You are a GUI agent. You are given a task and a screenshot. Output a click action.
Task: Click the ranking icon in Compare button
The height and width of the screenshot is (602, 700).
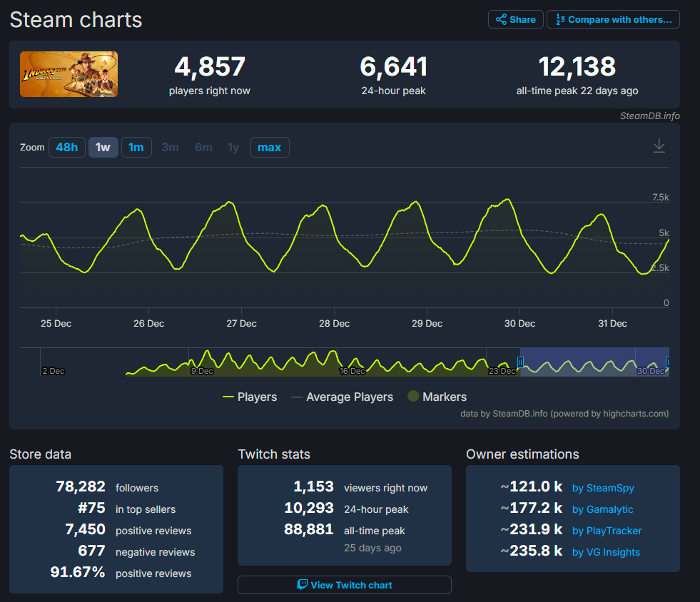(x=560, y=20)
